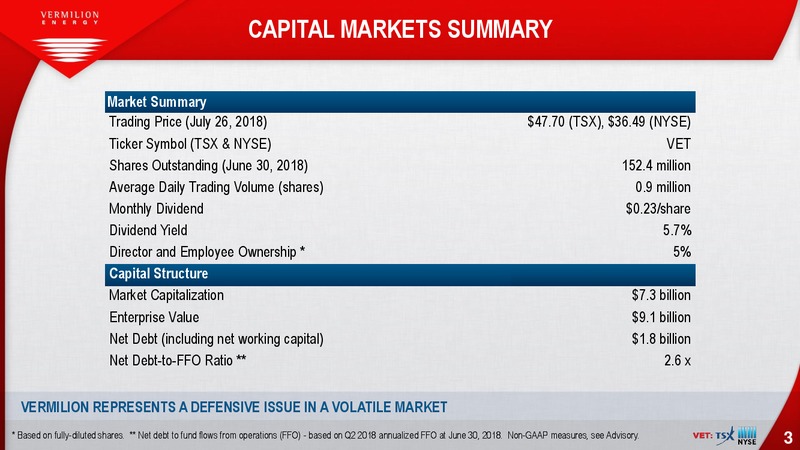Select 'Ticker Symbol (TSX & NYSE)' label
The image size is (800, 450).
[190, 144]
